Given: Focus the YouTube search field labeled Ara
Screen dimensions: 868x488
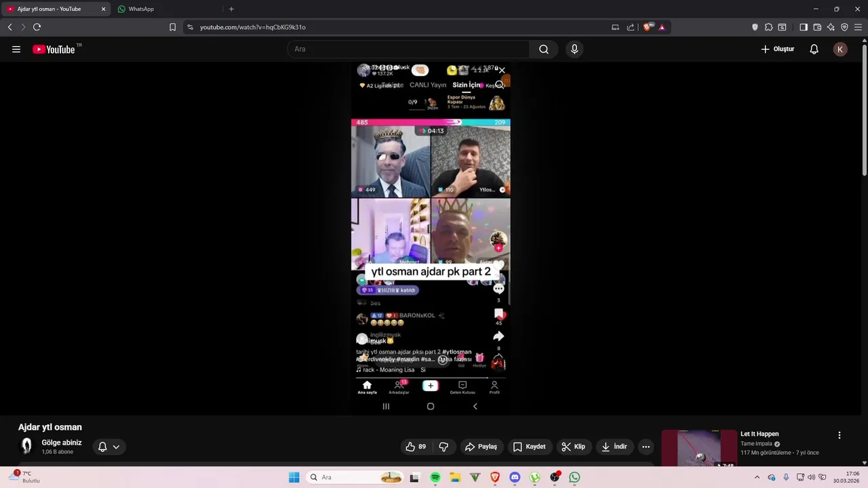Looking at the screenshot, I should (x=408, y=49).
